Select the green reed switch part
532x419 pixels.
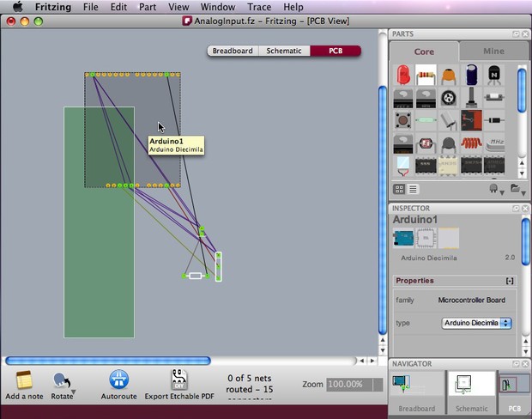click(x=426, y=120)
